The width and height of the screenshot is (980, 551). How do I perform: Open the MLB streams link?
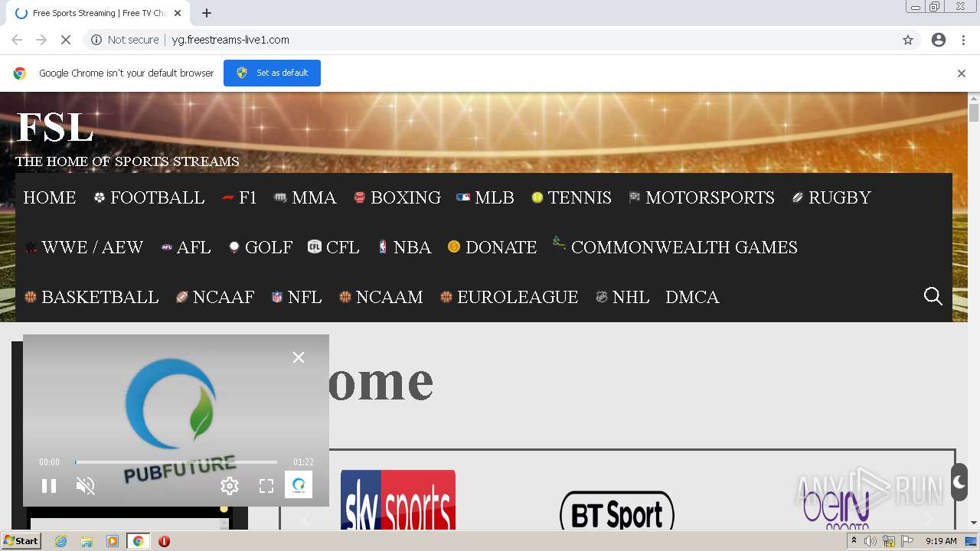[485, 197]
